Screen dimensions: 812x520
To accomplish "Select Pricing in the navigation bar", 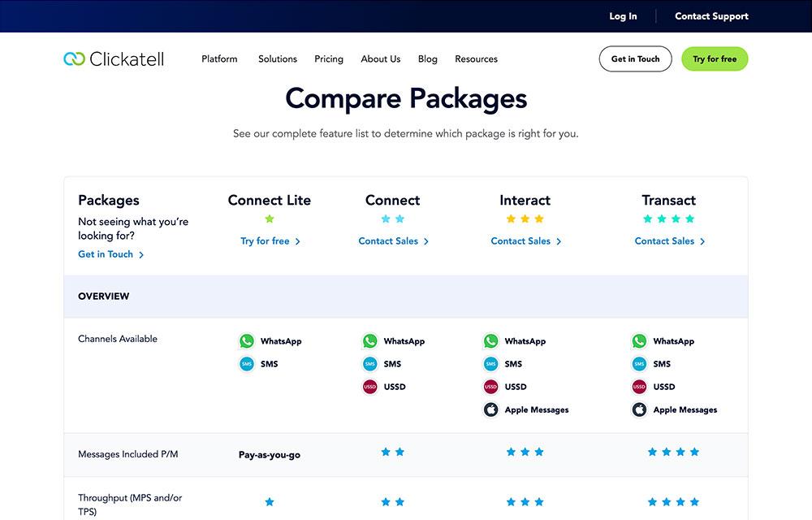I will [328, 58].
